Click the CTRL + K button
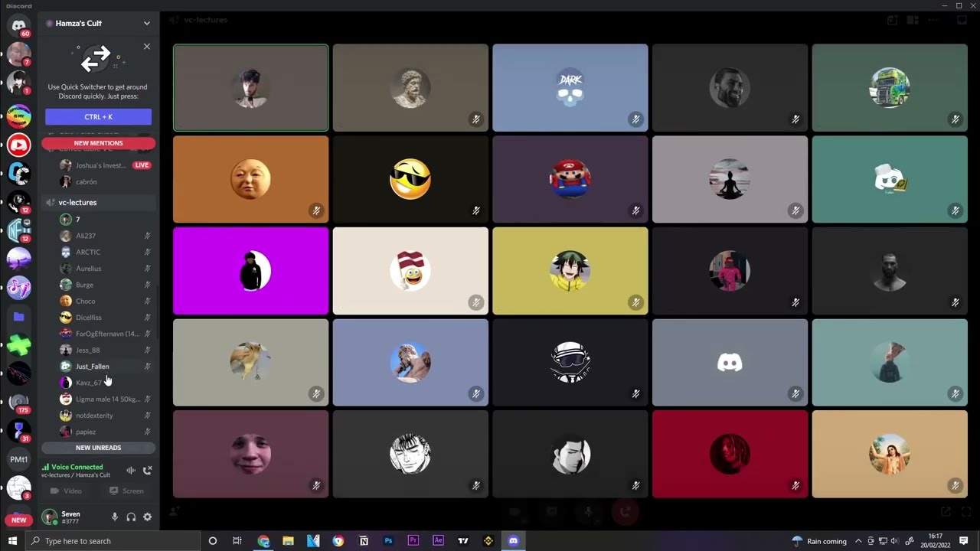The image size is (980, 551). (98, 116)
